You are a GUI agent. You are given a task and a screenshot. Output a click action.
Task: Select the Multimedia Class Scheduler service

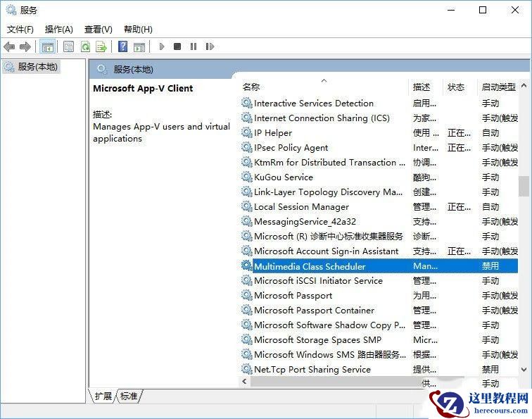[379, 266]
